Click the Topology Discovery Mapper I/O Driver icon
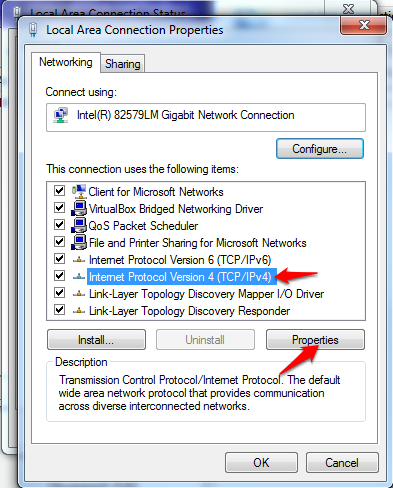Viewport: 393px width, 488px height. click(79, 294)
